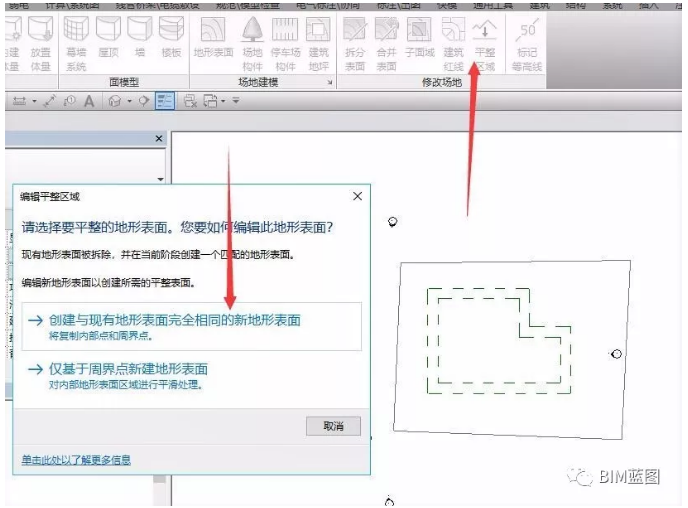Choose the 建筑地坪 building pad tool
688x508 pixels.
319,44
